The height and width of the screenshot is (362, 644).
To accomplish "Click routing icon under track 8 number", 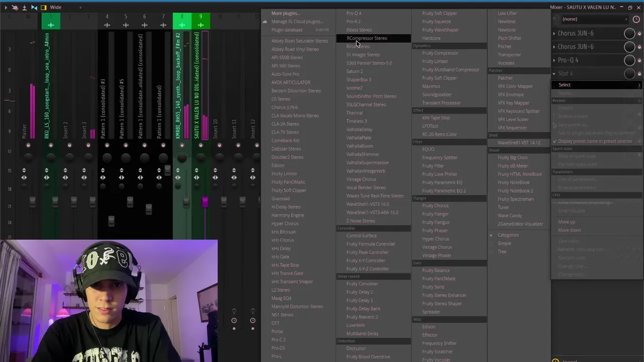I will (x=182, y=25).
